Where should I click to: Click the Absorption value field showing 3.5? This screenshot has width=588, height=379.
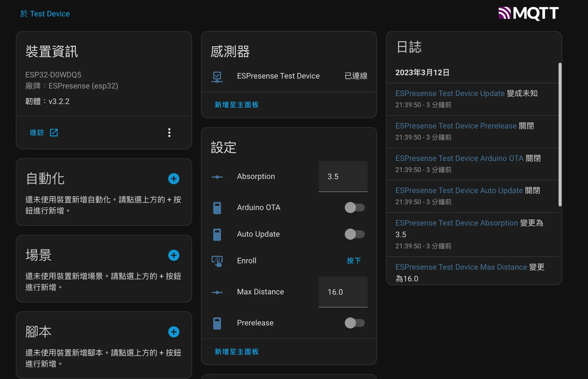(343, 176)
